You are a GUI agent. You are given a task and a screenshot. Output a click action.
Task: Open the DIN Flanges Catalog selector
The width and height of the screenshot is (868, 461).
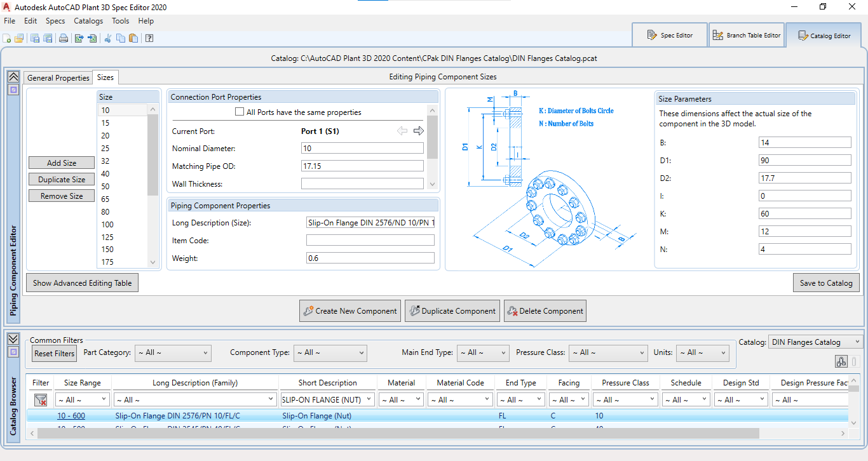815,342
